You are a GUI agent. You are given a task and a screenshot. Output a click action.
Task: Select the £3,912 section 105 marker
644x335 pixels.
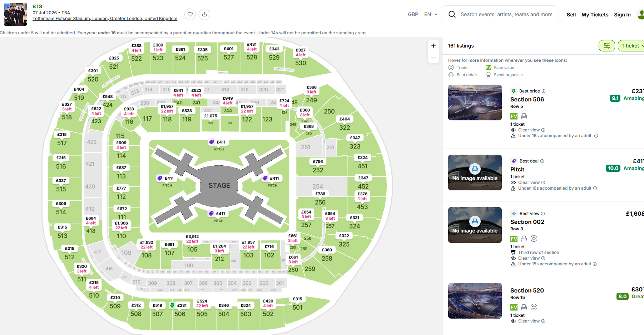pyautogui.click(x=192, y=239)
